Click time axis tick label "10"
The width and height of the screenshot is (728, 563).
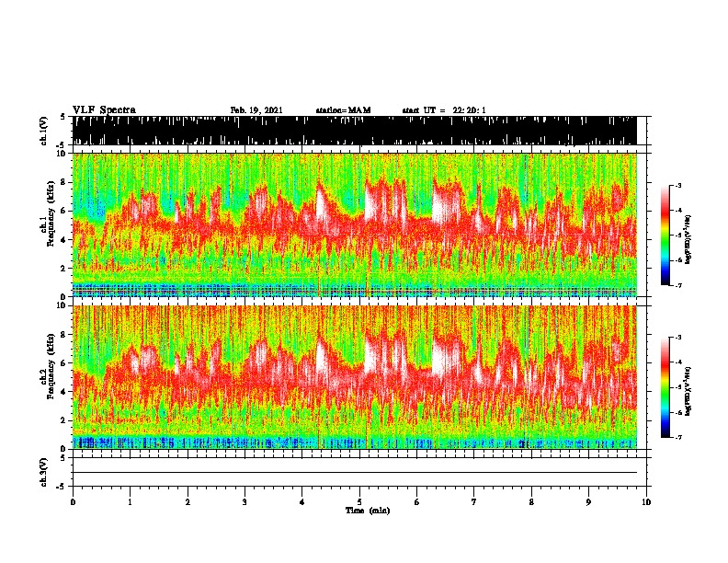coord(646,501)
